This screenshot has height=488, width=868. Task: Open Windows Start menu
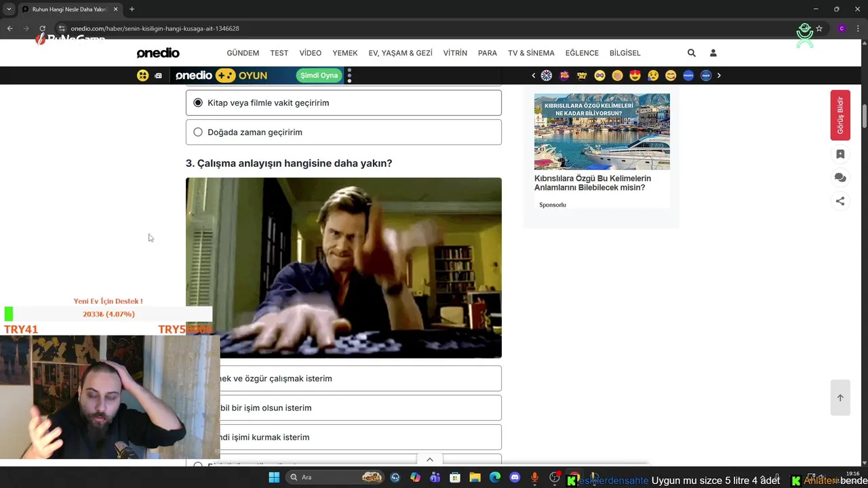[x=274, y=477]
